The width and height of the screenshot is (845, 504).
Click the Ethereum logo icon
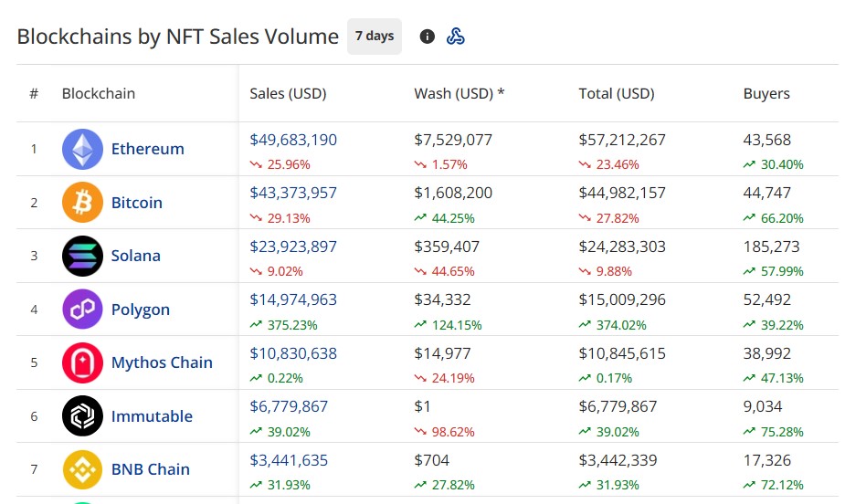[82, 149]
